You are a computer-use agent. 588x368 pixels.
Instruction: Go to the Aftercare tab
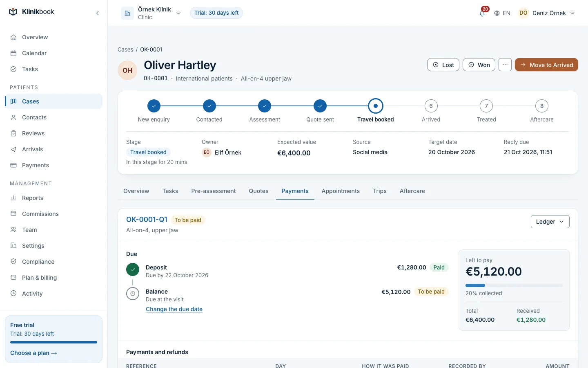click(412, 191)
